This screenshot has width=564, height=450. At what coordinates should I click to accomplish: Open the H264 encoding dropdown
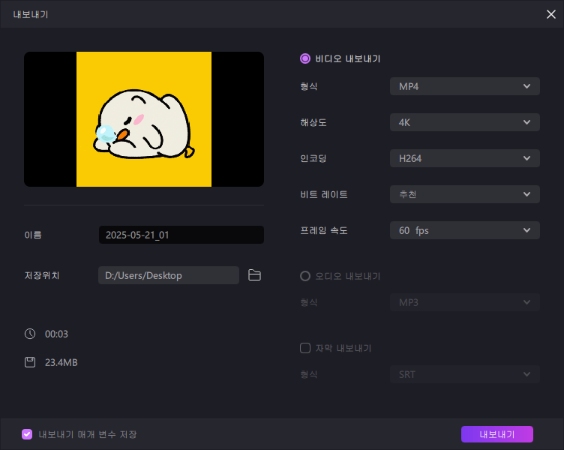point(465,158)
